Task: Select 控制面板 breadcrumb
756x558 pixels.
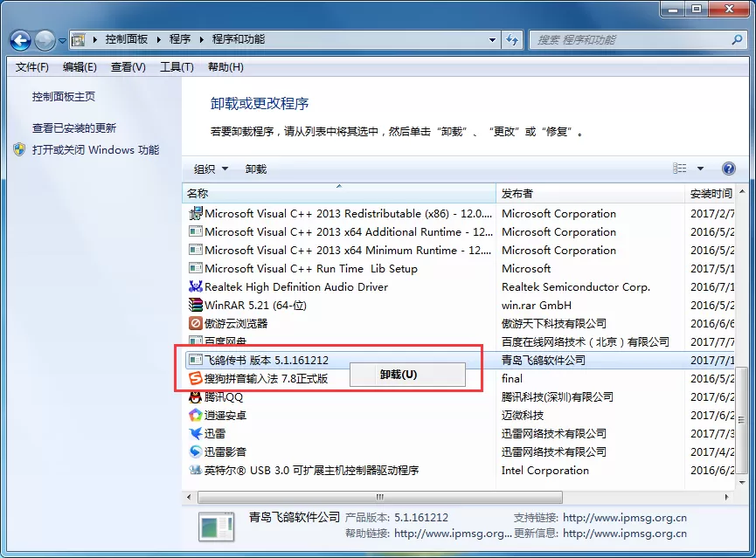Action: pyautogui.click(x=127, y=39)
